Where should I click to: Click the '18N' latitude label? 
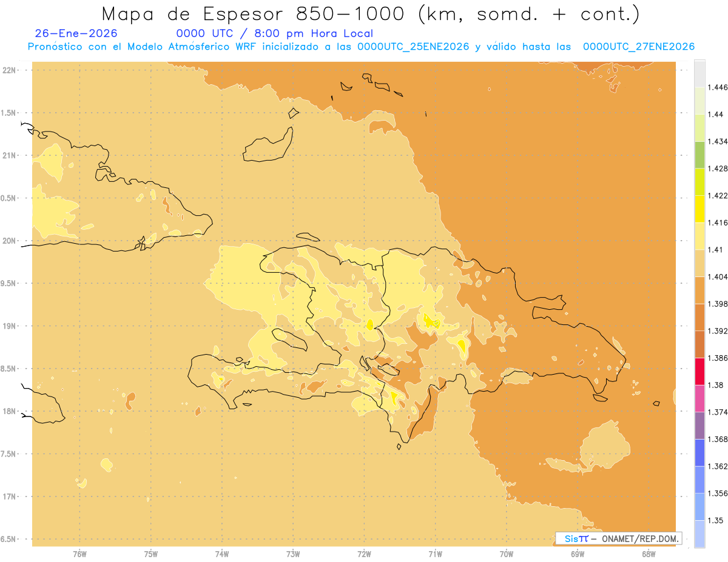tap(9, 411)
